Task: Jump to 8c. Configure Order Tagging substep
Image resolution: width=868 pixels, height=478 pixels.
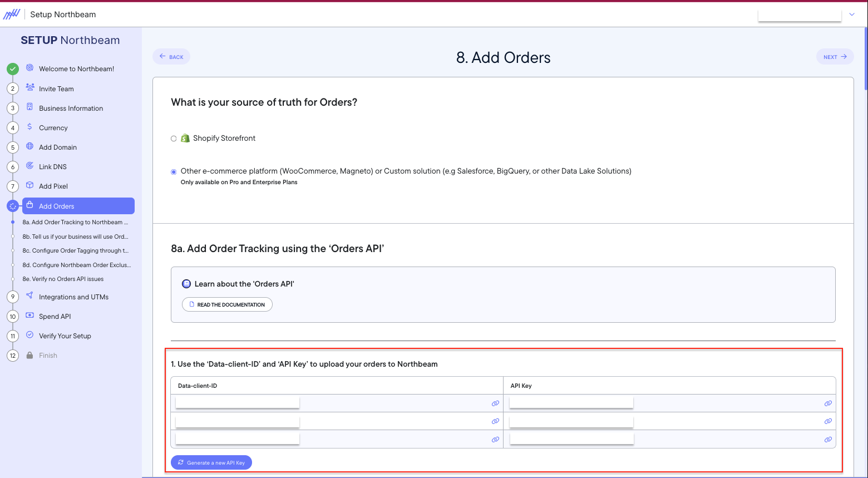Action: tap(75, 250)
